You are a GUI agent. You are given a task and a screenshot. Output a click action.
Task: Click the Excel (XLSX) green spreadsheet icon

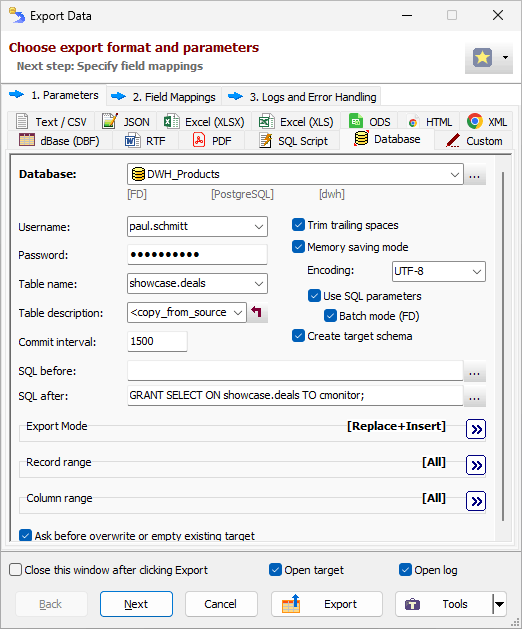coord(171,121)
